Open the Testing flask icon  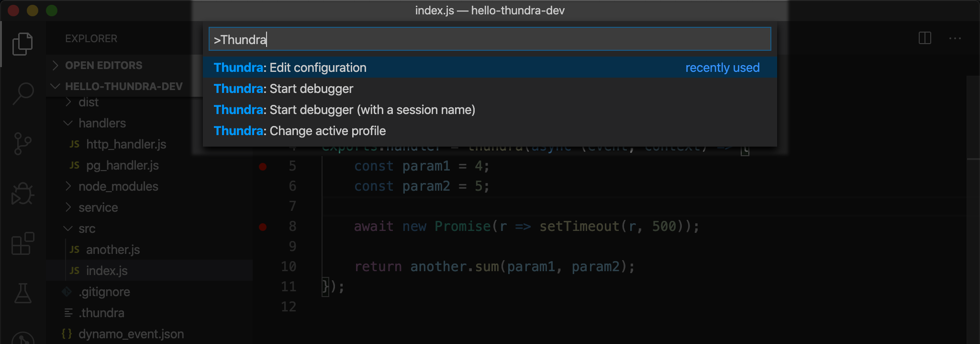pos(22,293)
